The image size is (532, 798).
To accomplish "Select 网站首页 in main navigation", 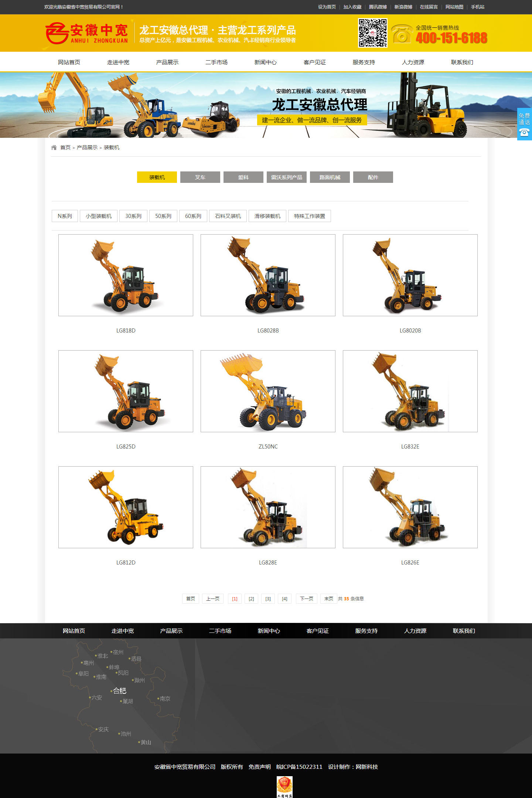I will tap(69, 62).
